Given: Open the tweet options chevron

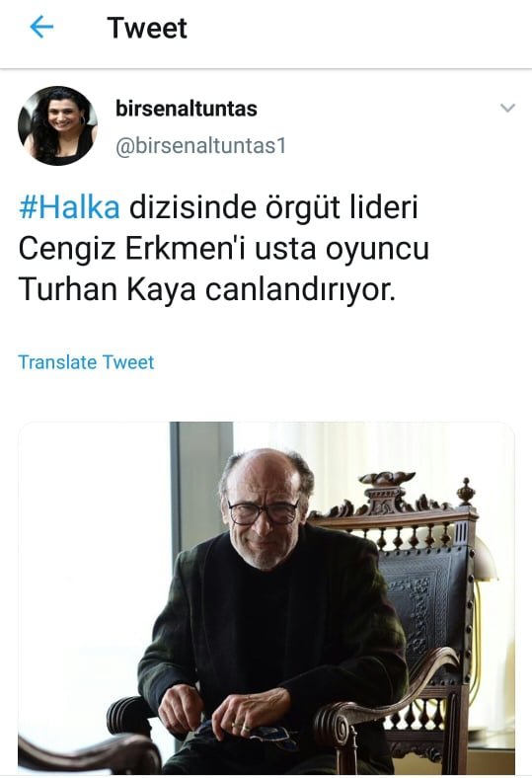Looking at the screenshot, I should pos(507,108).
